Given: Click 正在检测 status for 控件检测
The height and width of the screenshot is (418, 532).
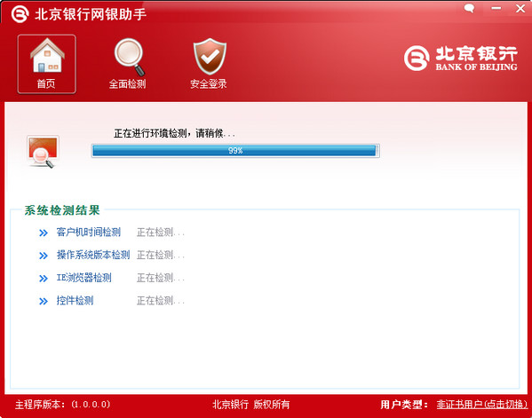Looking at the screenshot, I should coord(160,300).
